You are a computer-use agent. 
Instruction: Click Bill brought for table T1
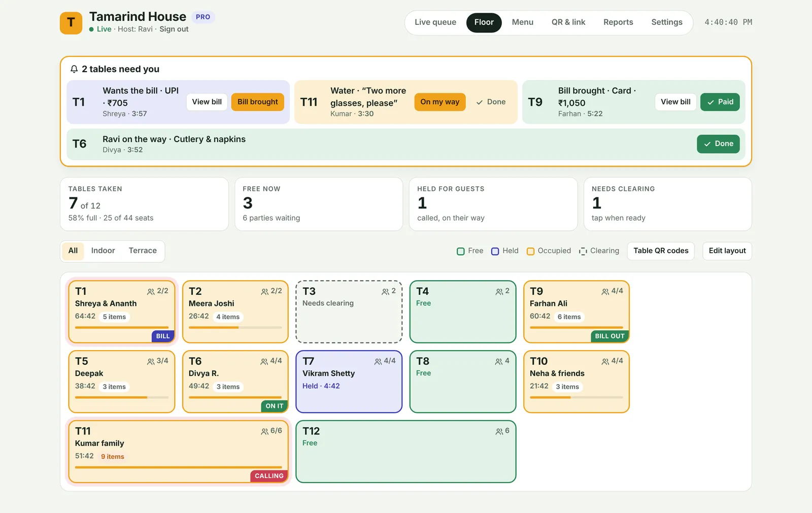click(x=258, y=102)
